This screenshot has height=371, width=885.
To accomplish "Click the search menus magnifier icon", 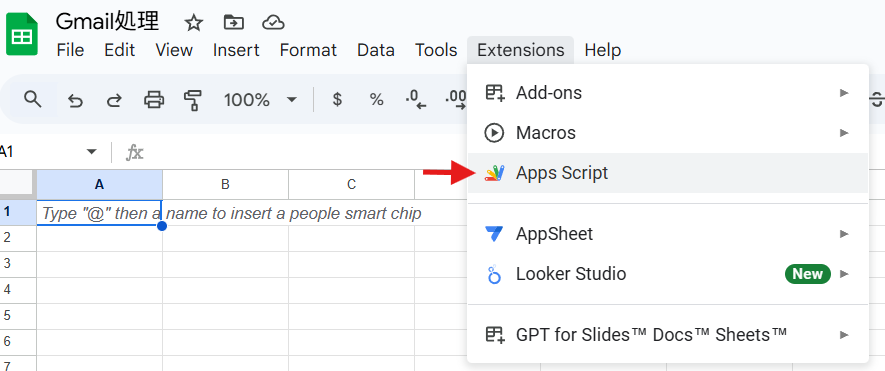I will 33,99.
